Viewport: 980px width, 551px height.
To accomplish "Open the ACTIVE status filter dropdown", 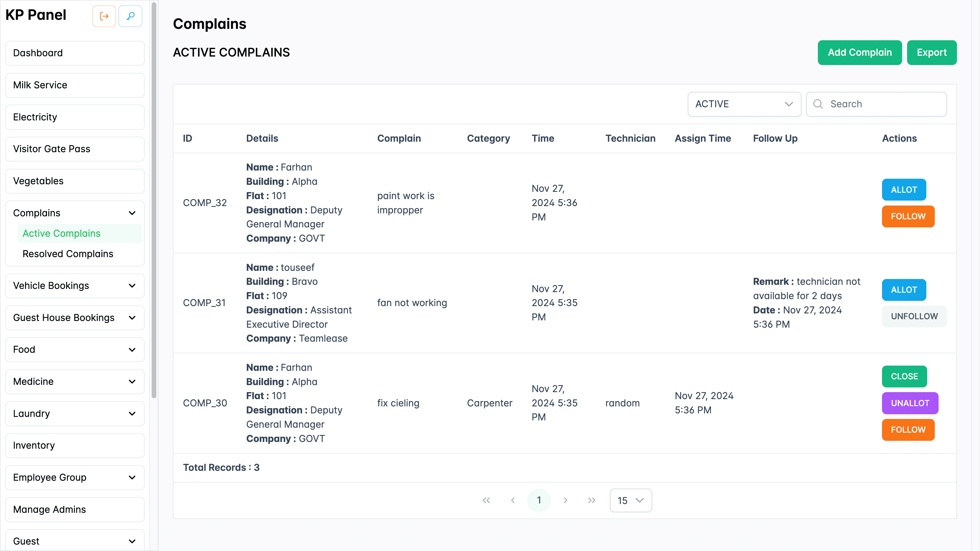I will 744,104.
